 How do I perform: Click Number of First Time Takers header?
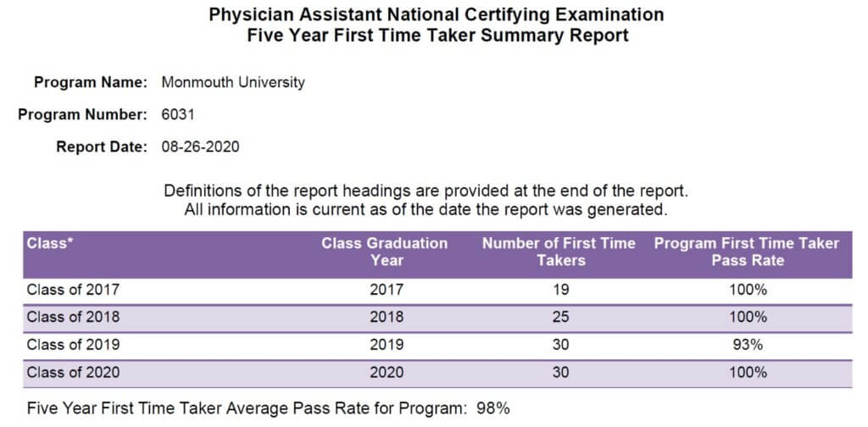(559, 252)
